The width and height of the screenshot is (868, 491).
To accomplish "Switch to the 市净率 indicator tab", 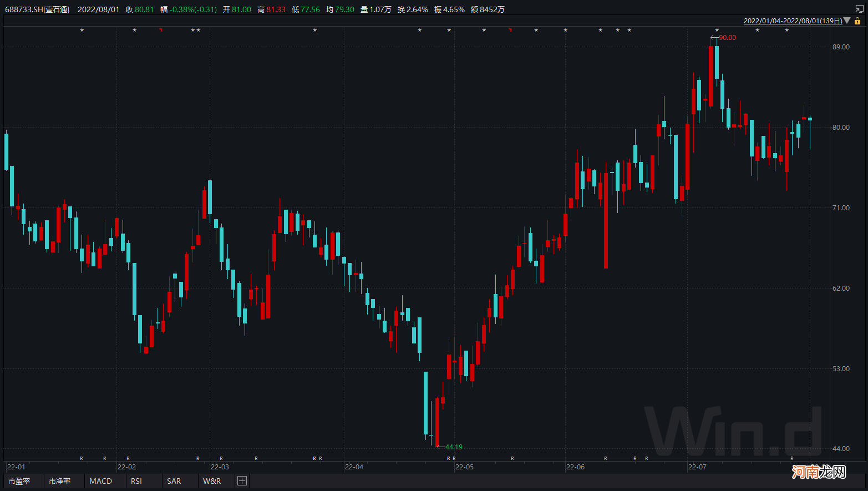I will tap(60, 481).
